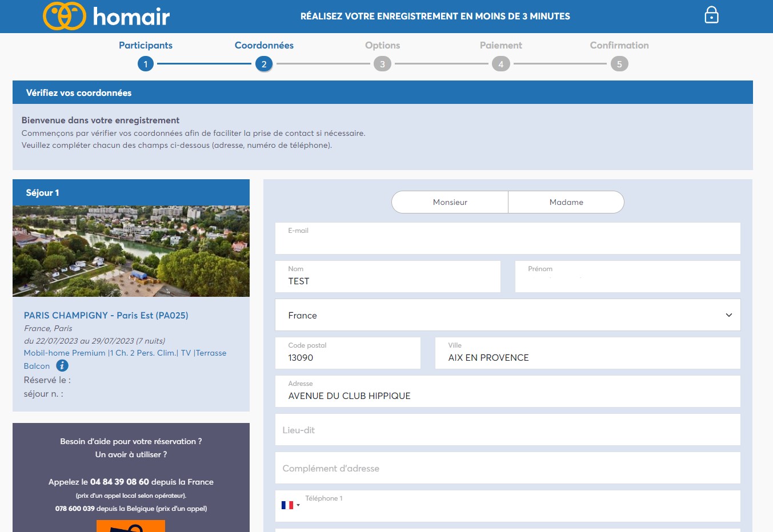Click the header text about 3 MINUTES

pos(435,16)
